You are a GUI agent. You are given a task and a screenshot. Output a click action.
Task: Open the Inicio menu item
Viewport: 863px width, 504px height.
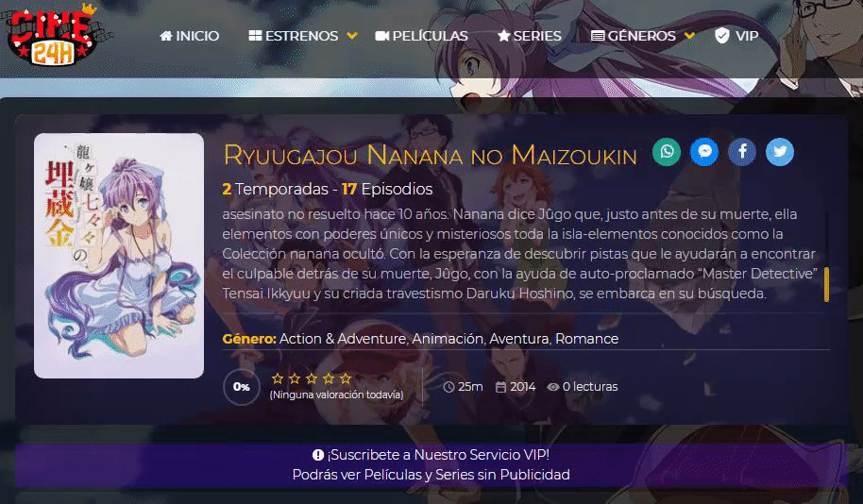[190, 36]
